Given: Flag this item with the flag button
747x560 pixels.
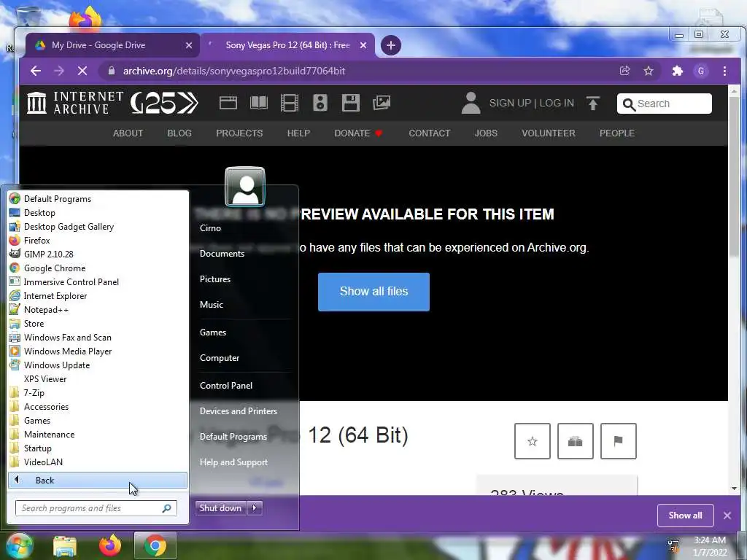Looking at the screenshot, I should (619, 441).
